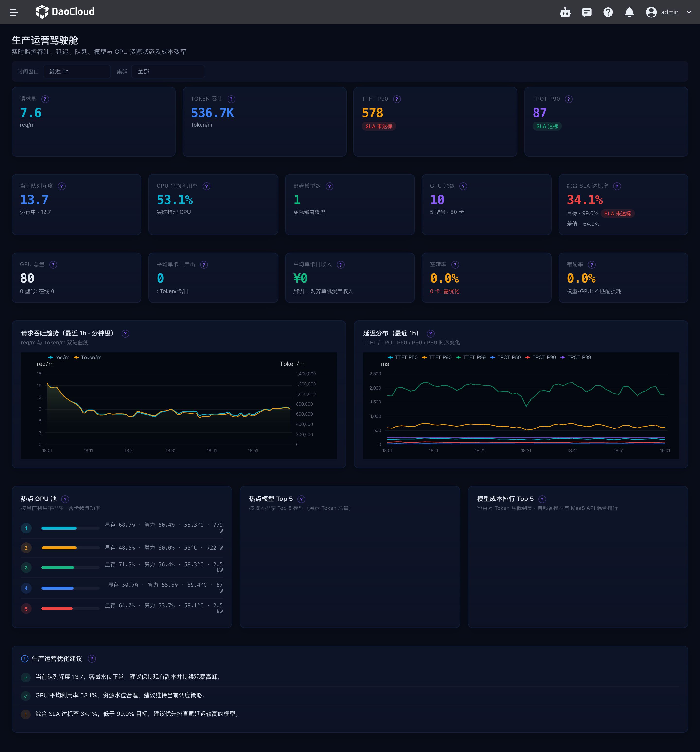700x752 pixels.
Task: Show help tooltip for TPOT P90
Action: (569, 99)
